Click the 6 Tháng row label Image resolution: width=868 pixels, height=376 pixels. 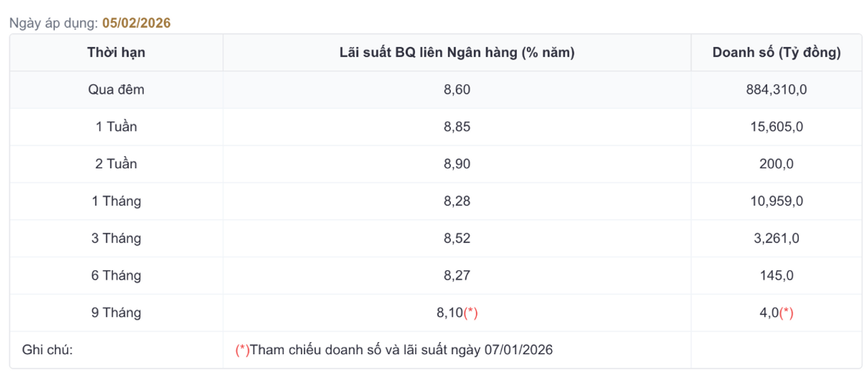tap(116, 276)
